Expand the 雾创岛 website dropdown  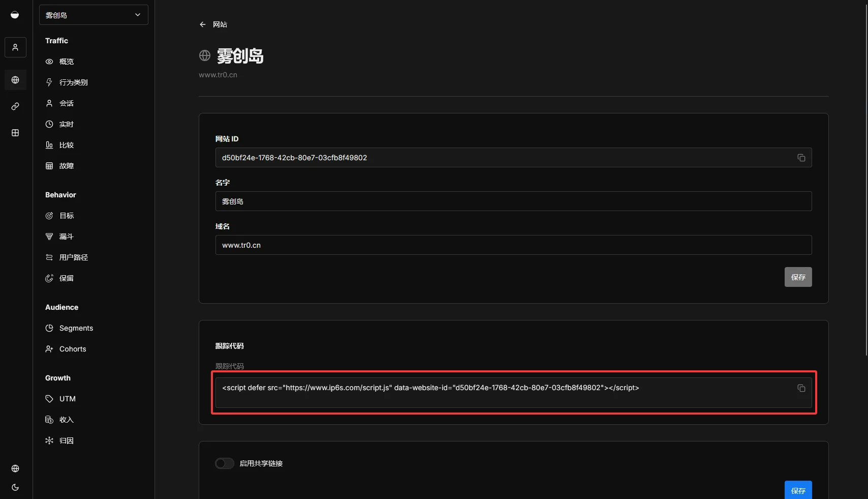(x=94, y=15)
